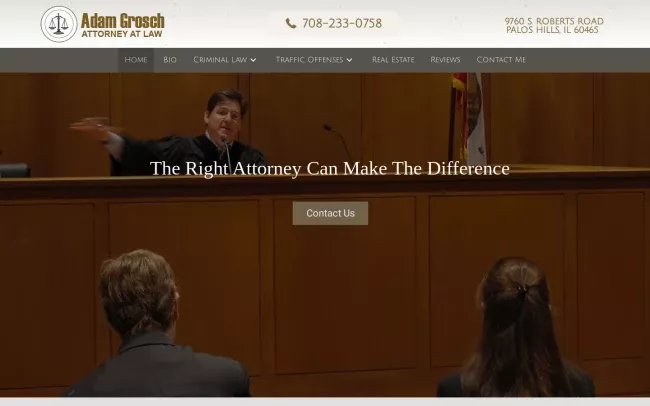
Task: Open the Bio page
Action: [170, 60]
